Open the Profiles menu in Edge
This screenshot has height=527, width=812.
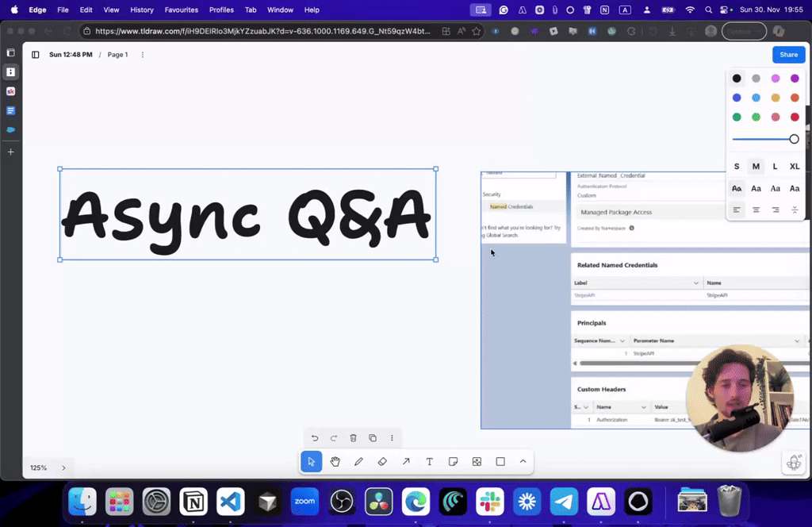pyautogui.click(x=221, y=10)
